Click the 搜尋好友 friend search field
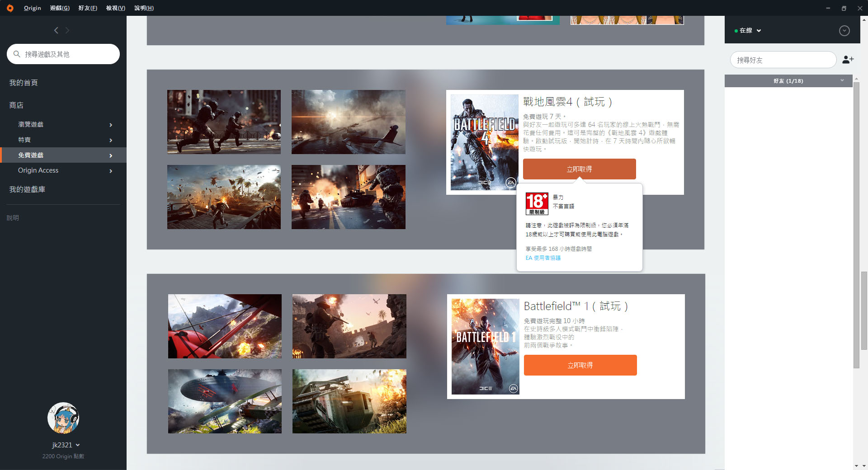Screen dimensions: 868x470 pyautogui.click(x=783, y=60)
